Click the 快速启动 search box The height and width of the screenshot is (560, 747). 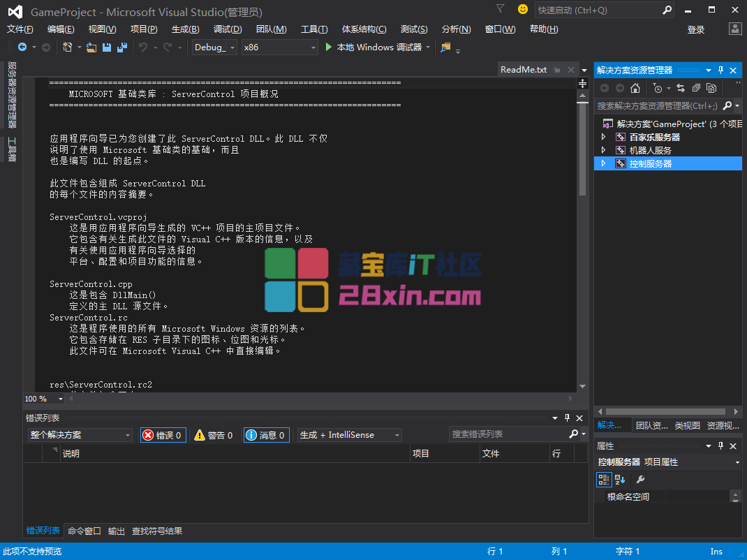click(597, 10)
